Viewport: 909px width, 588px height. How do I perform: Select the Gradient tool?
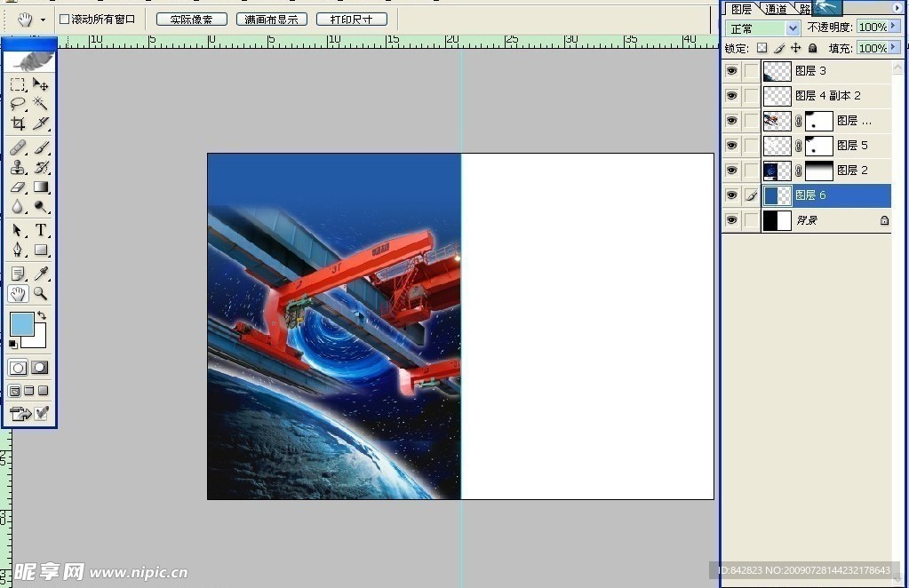(41, 187)
